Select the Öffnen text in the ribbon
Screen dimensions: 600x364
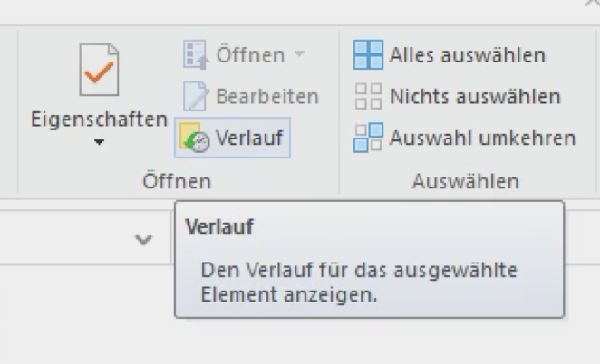pyautogui.click(x=251, y=55)
